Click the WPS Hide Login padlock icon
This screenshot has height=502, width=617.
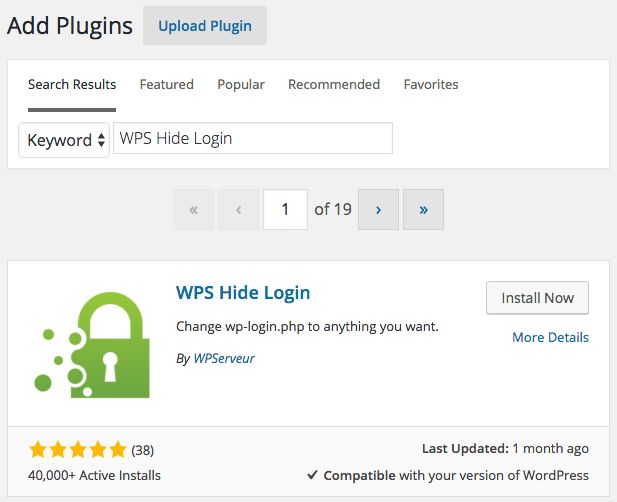pyautogui.click(x=92, y=345)
